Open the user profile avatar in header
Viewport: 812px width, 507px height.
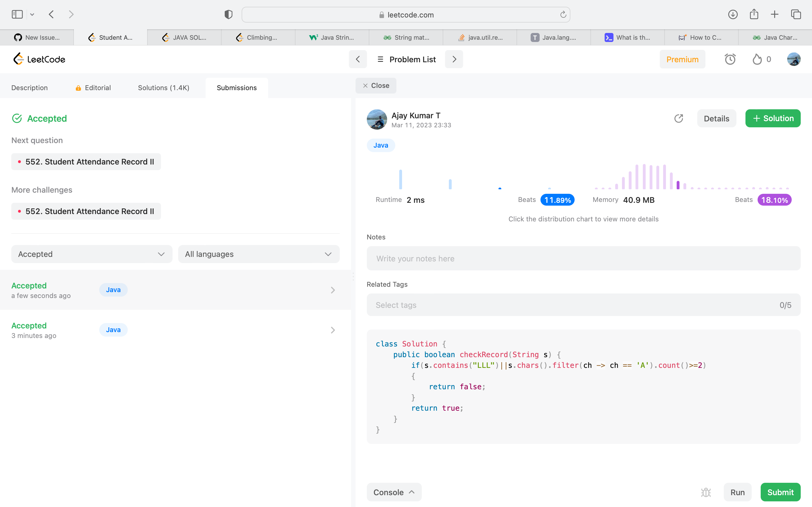tap(794, 59)
